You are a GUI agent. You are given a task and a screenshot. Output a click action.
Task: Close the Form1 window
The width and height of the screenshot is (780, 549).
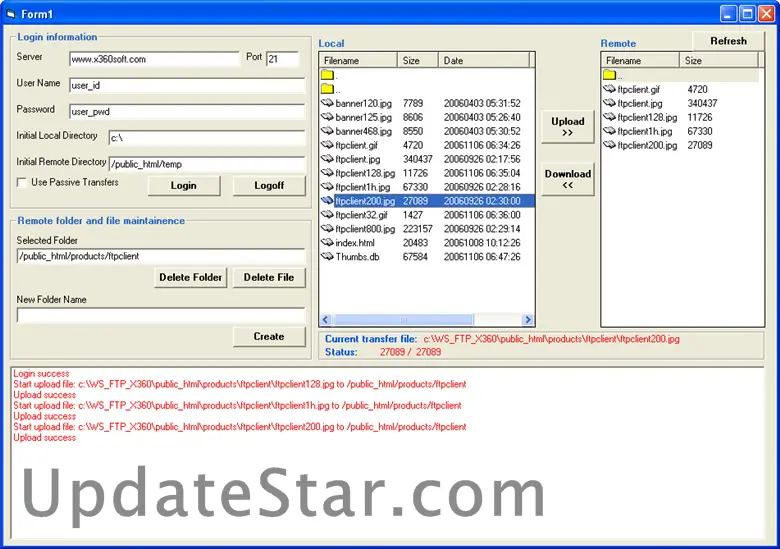[x=766, y=14]
